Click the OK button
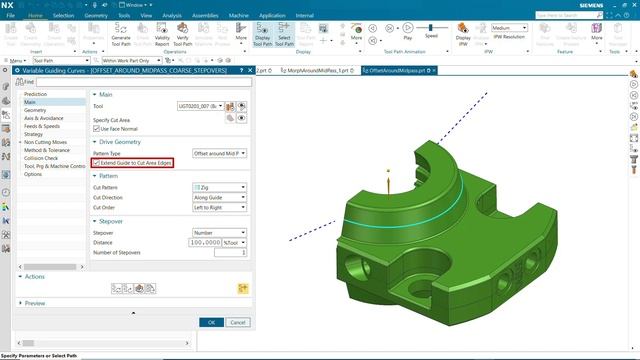 pyautogui.click(x=211, y=322)
